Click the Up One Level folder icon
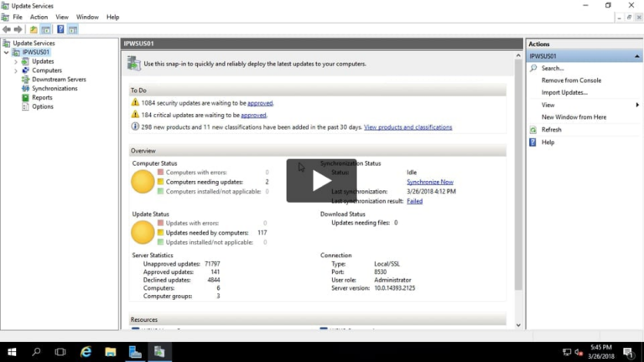The image size is (644, 362). point(34,29)
